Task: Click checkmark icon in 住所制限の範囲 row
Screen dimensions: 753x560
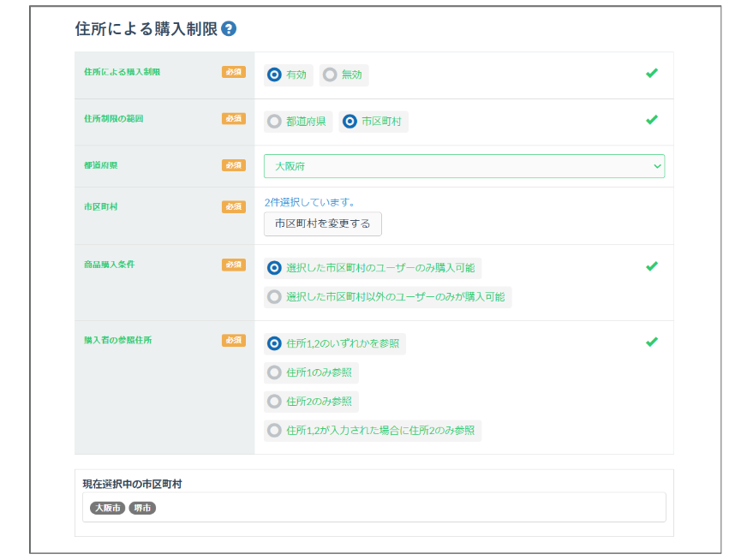Action: coord(651,120)
